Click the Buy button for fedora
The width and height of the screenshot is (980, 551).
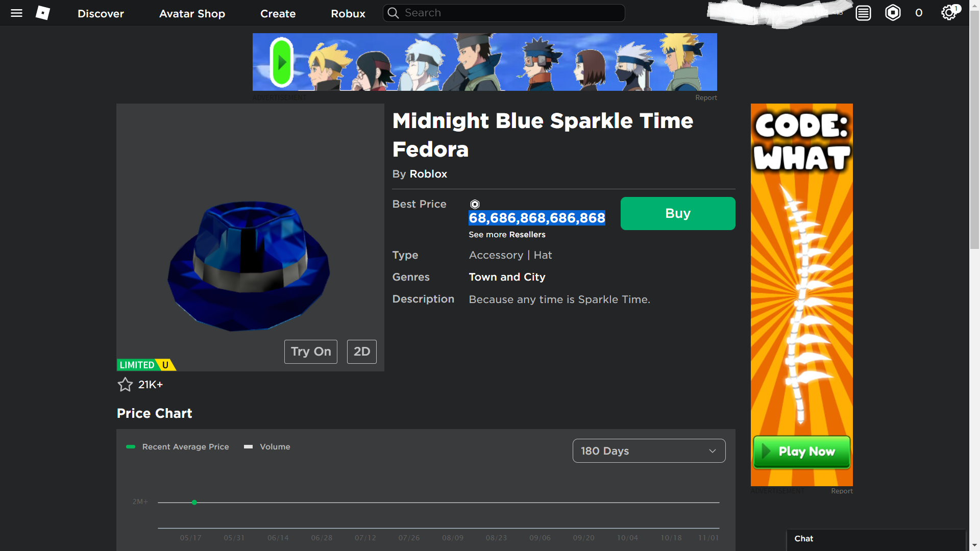click(678, 213)
